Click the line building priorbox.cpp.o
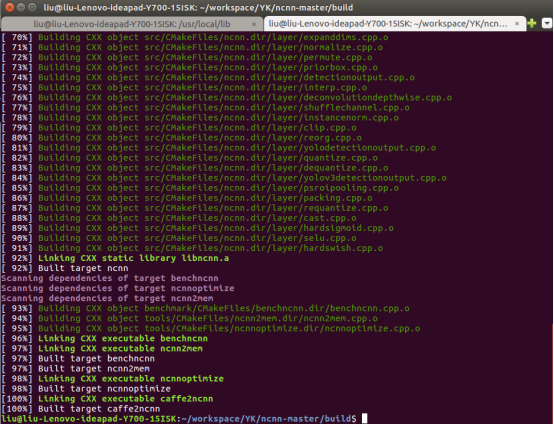The height and width of the screenshot is (424, 554). [189, 67]
